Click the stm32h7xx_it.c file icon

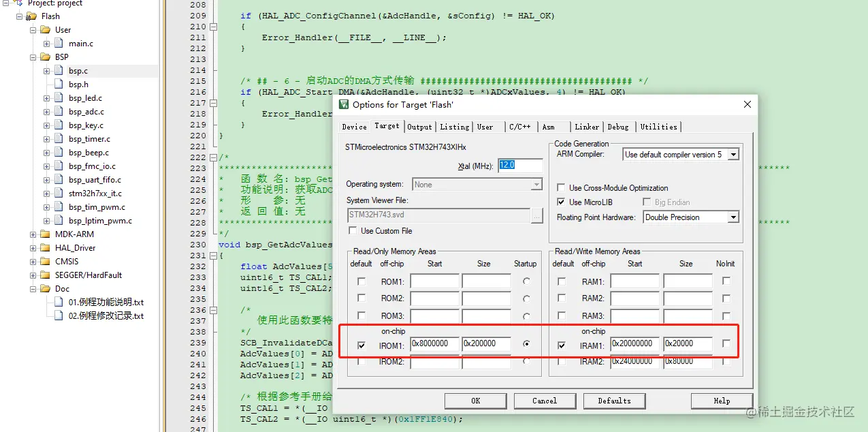pyautogui.click(x=59, y=194)
